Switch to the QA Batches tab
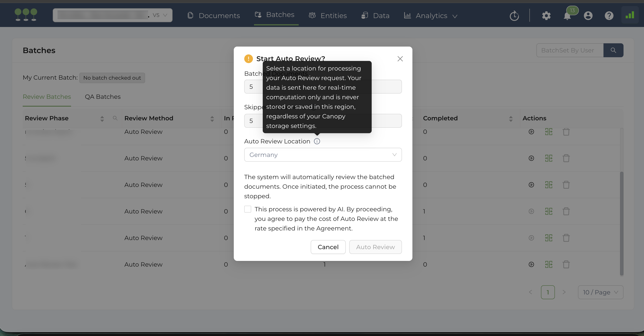Image resolution: width=644 pixels, height=336 pixels. (x=102, y=97)
